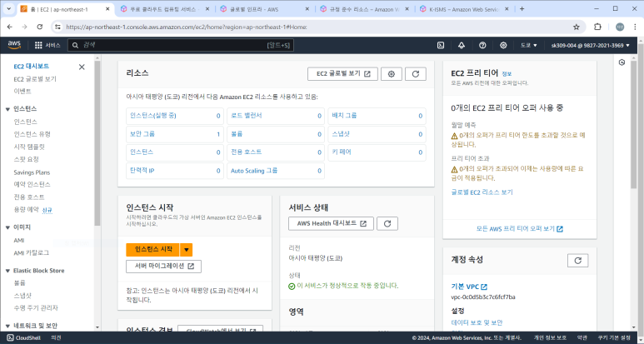Close the EC2 ap-northeast-1 browser tab
This screenshot has width=644, height=344.
pos(107,8)
